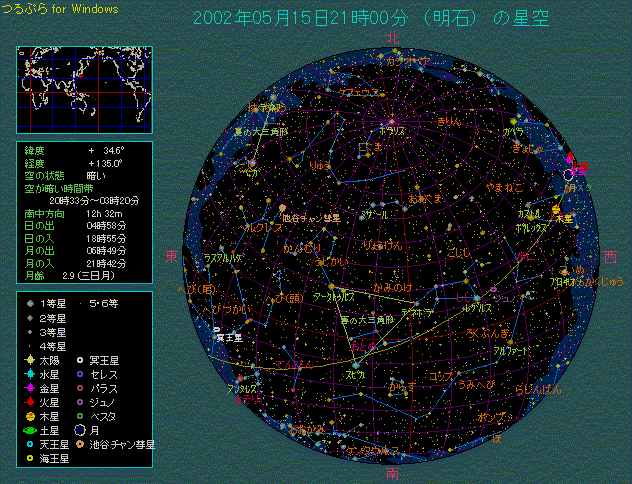The width and height of the screenshot is (632, 484).
Task: Select the Moon (月) icon in legend
Action: click(x=79, y=430)
